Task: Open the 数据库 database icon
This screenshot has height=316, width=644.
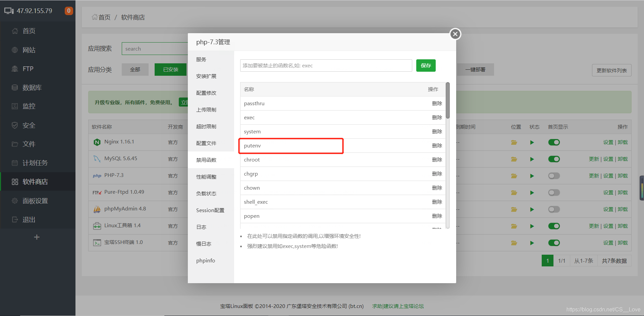Action: point(15,87)
